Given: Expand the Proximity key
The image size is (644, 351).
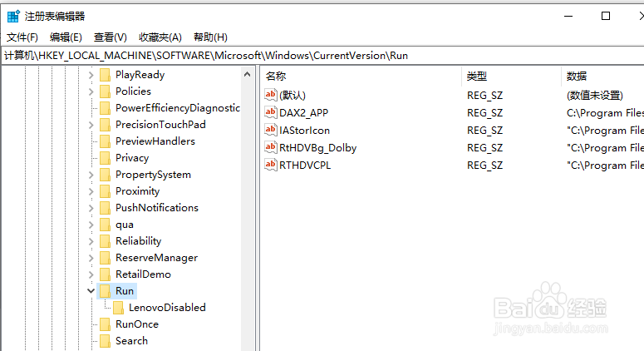Looking at the screenshot, I should pyautogui.click(x=91, y=191).
